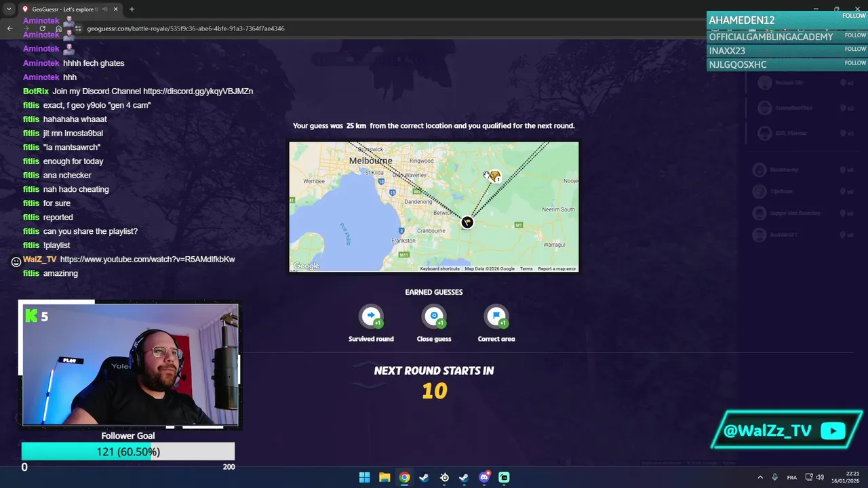The image size is (868, 488).
Task: Click the Melbourne label on the map
Action: [370, 161]
